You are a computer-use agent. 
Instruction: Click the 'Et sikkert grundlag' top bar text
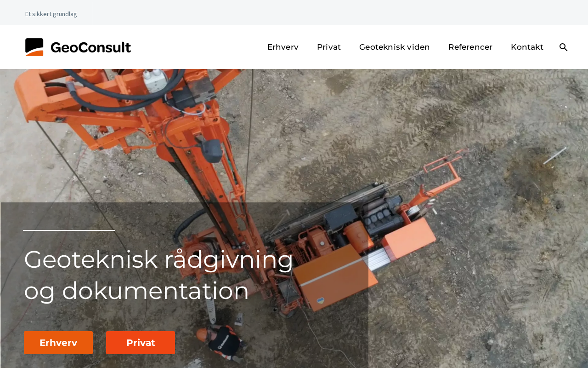[x=51, y=14]
